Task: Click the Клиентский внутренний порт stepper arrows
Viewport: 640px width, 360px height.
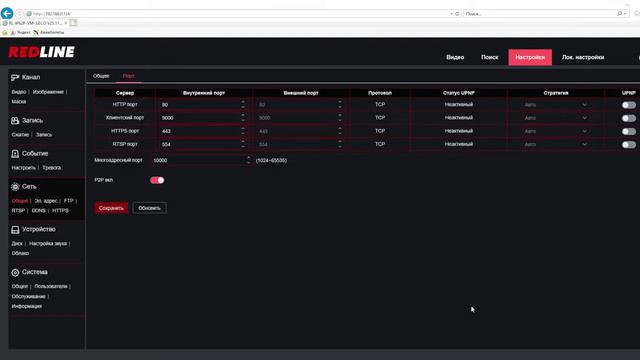Action: (x=243, y=118)
